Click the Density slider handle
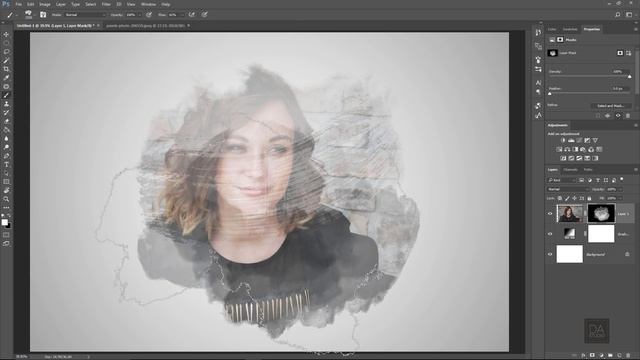Screen dimensions: 640x360 tap(629, 76)
